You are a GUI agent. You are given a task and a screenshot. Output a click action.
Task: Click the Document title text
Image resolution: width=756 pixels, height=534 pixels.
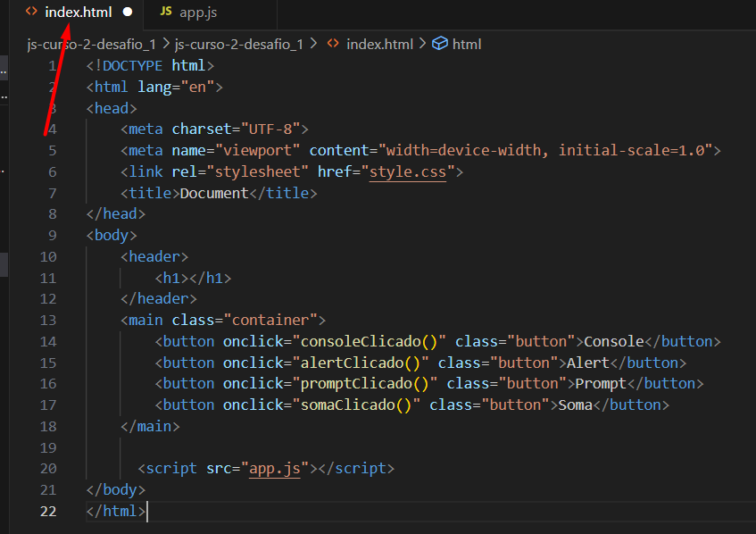coord(214,194)
